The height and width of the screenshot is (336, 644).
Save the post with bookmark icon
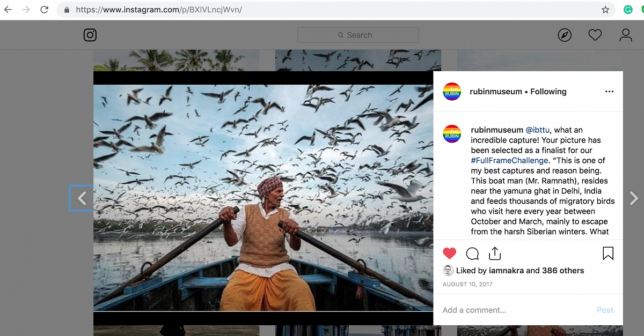click(x=608, y=253)
